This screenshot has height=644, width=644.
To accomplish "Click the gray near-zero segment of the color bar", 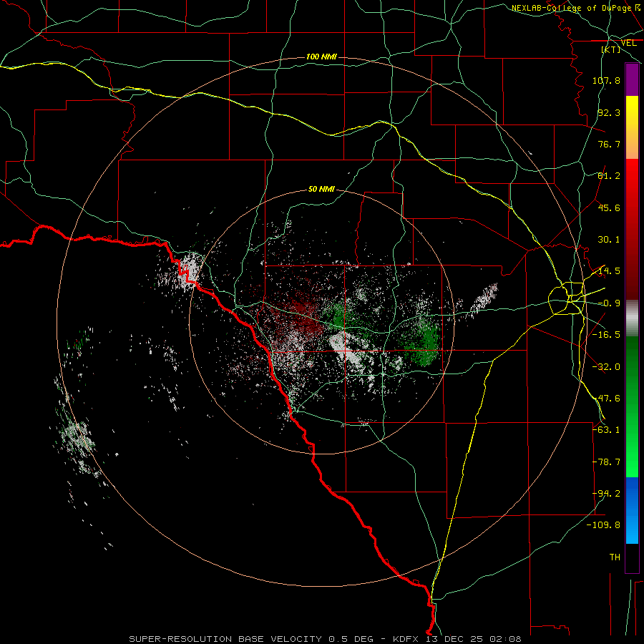I will (x=632, y=318).
